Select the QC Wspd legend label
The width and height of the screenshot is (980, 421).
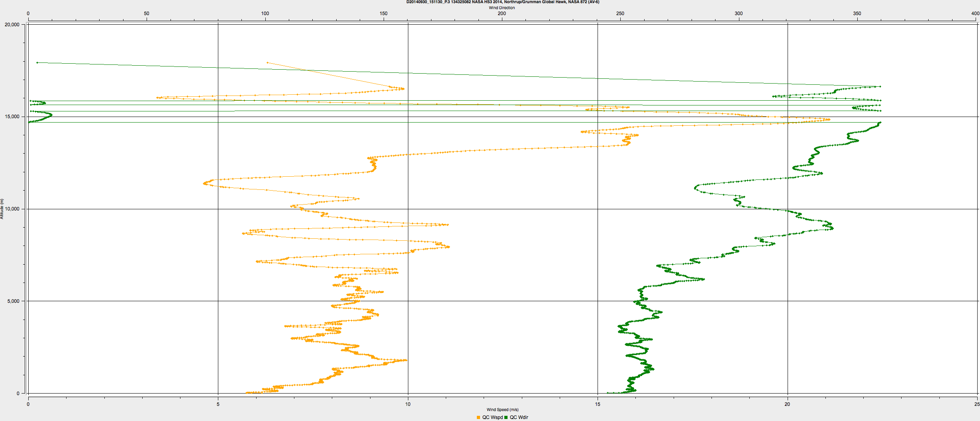(492, 417)
